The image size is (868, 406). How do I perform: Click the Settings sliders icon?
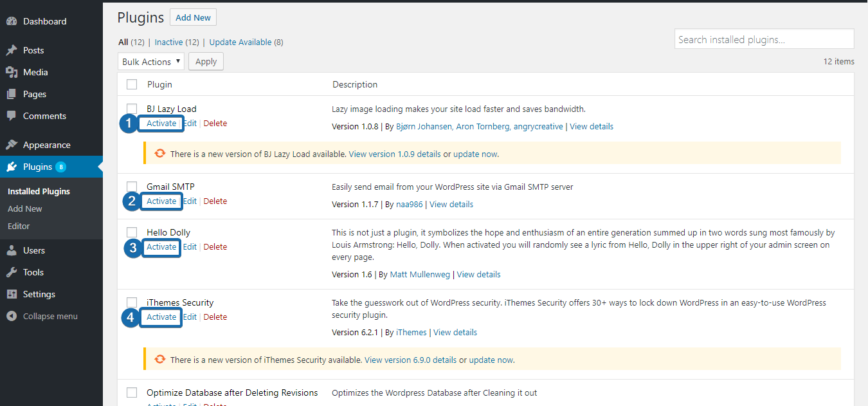point(12,294)
